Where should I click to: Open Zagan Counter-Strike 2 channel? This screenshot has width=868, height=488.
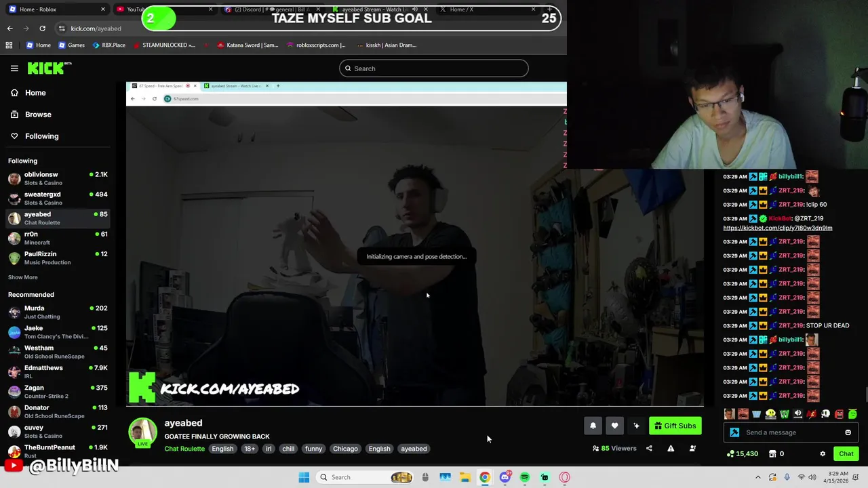coord(58,392)
